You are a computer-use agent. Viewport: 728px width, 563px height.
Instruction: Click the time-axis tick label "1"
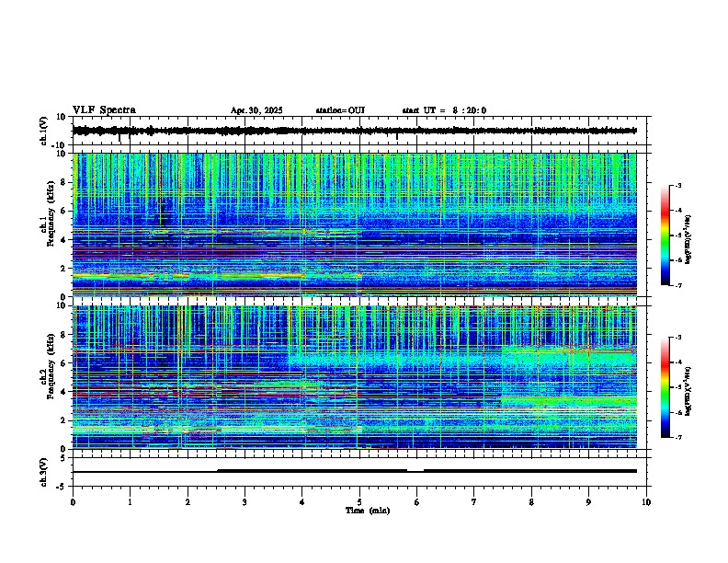pos(130,502)
